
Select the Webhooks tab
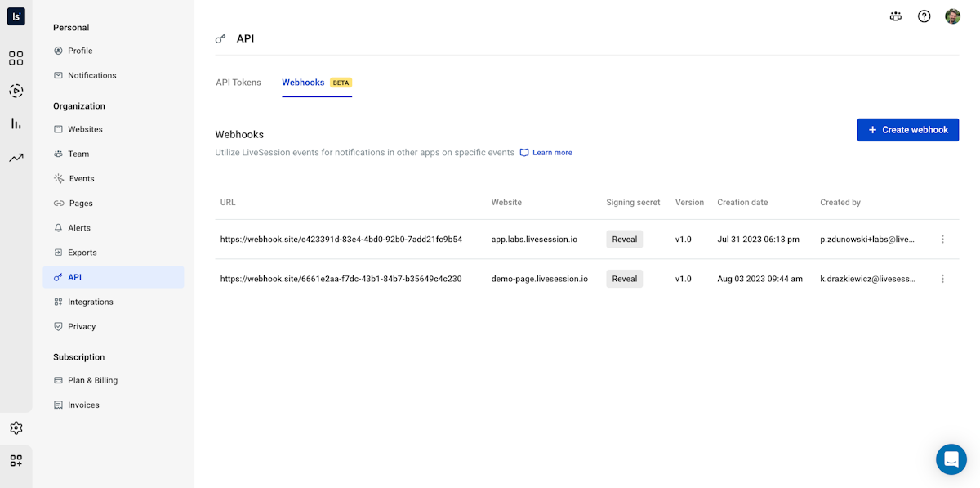(303, 83)
